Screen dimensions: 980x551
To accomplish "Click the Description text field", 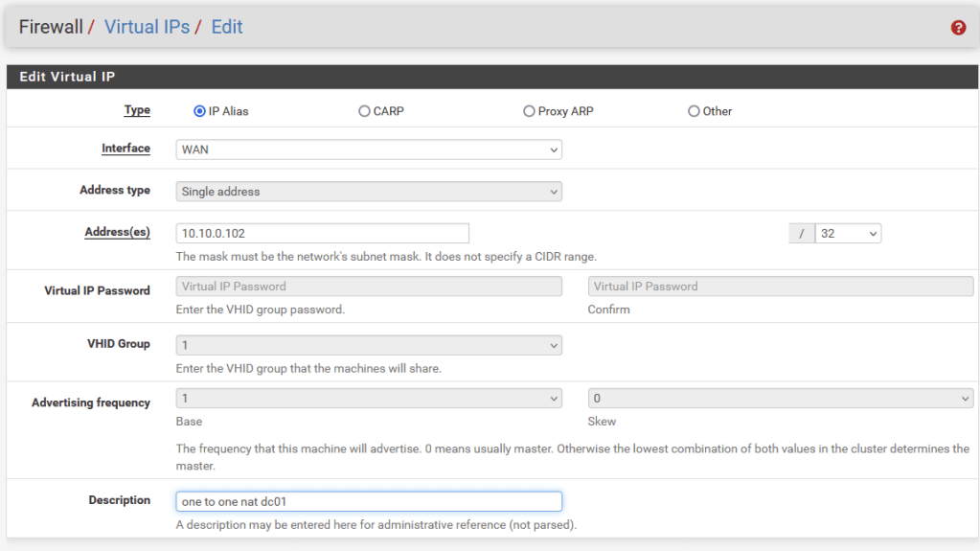I will click(369, 501).
